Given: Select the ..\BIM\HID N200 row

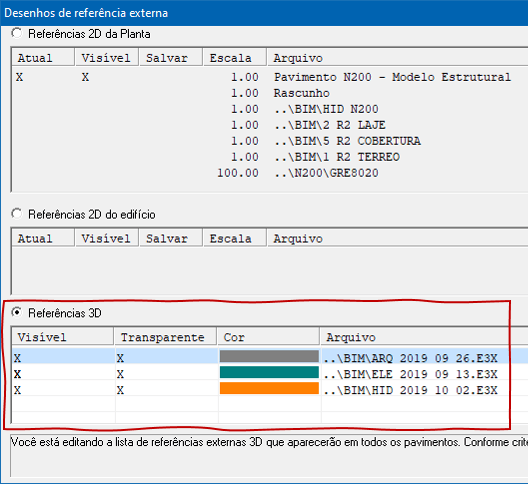Looking at the screenshot, I should [x=270, y=109].
